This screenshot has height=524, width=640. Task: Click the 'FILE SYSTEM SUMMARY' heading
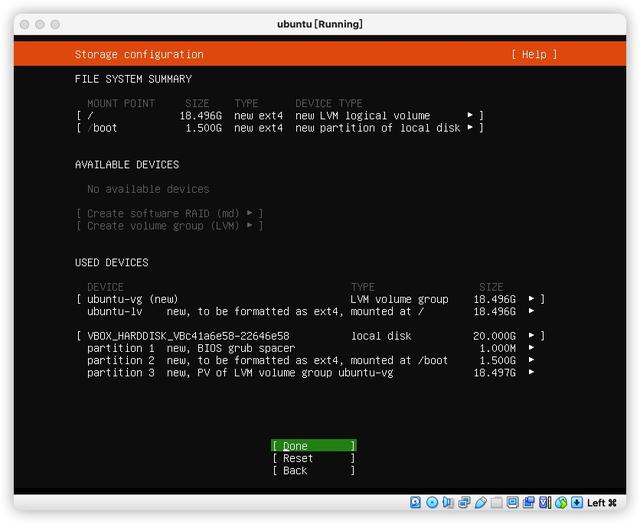(133, 79)
